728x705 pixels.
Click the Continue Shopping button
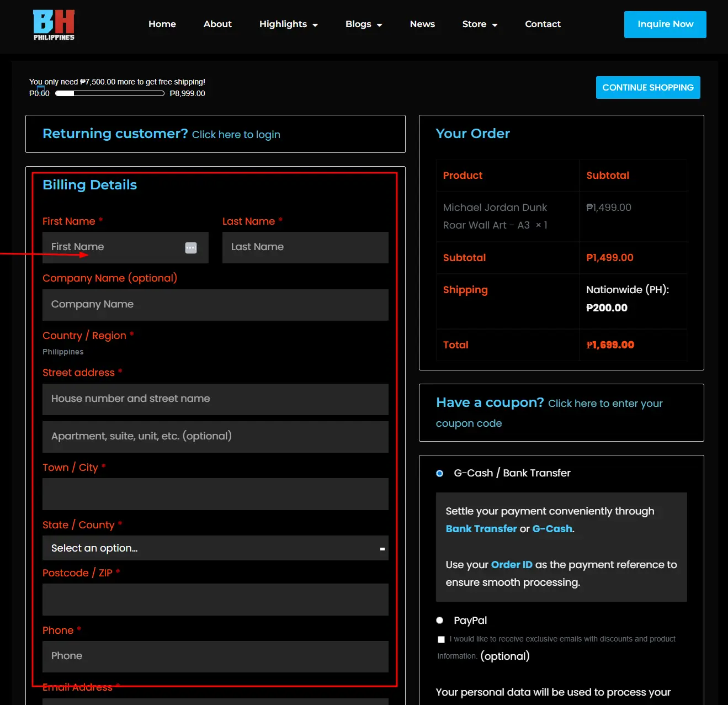coord(648,87)
